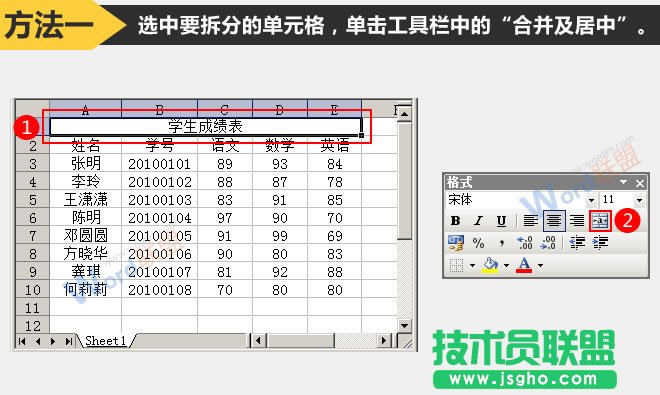Click the vertical scrollbar thumb
The height and width of the screenshot is (395, 660).
[x=405, y=181]
